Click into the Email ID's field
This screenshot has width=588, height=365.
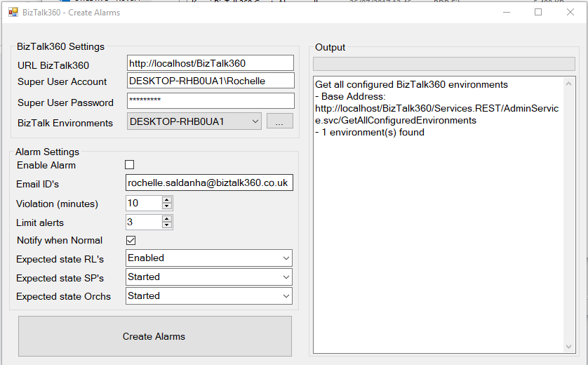pos(209,182)
